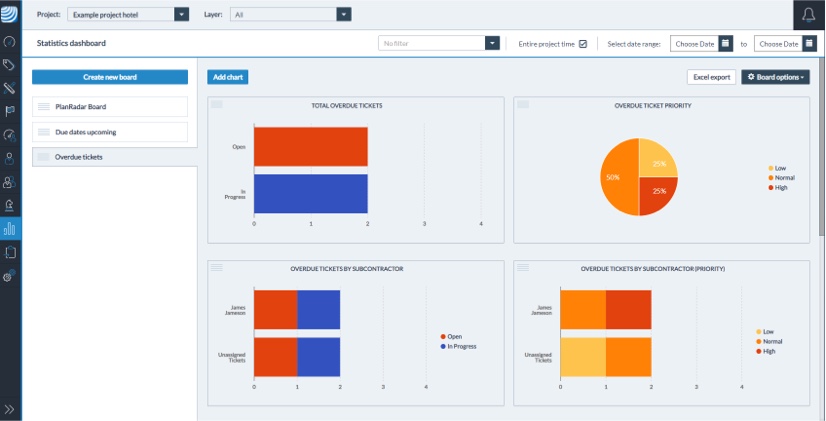The height and width of the screenshot is (421, 826).
Task: Toggle the Open legend in the subcontractor chart
Action: click(455, 336)
